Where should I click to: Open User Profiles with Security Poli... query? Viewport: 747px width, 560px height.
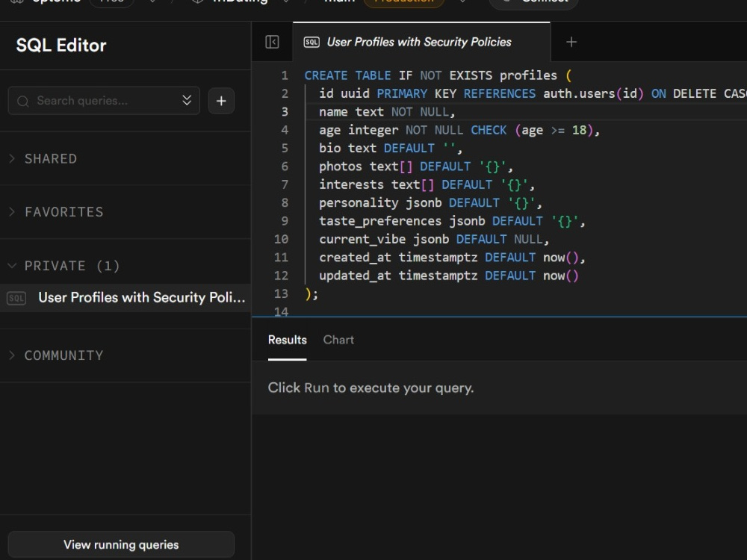125,298
